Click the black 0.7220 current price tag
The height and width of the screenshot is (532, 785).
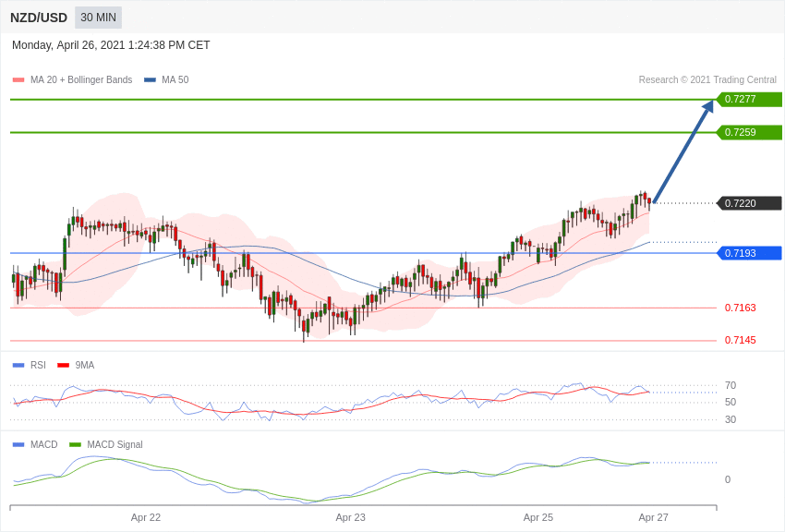749,203
